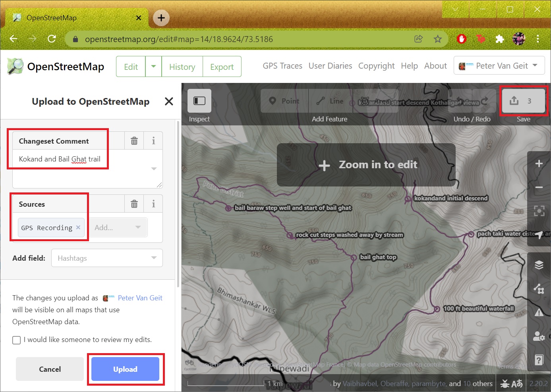Zoom in on the map
The width and height of the screenshot is (551, 392).
539,163
